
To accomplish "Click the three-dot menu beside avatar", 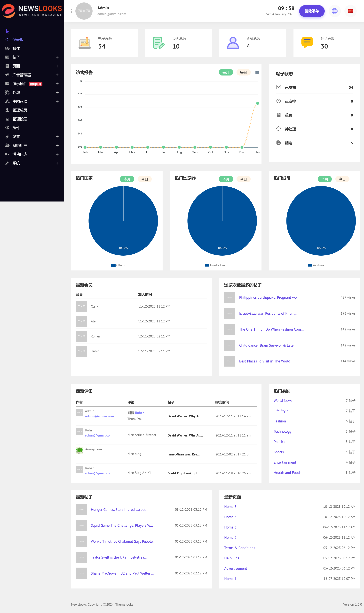I will tap(71, 11).
